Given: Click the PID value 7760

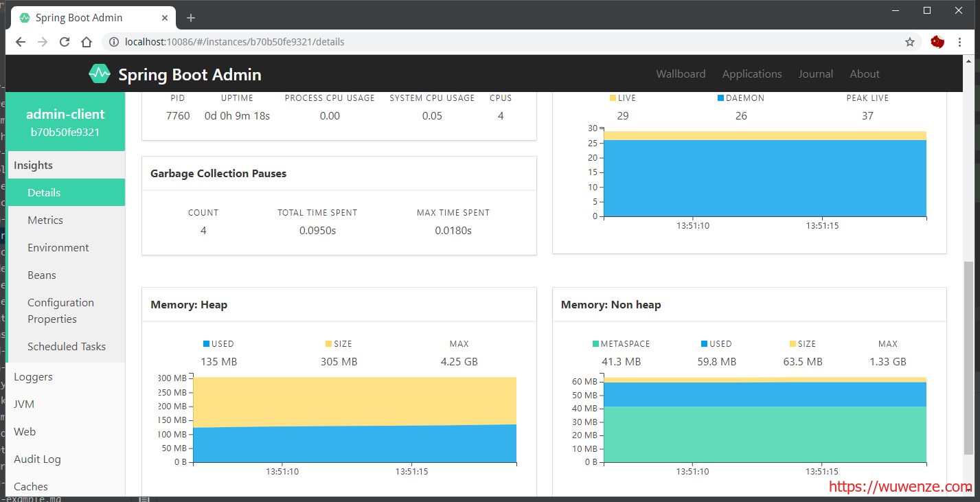Looking at the screenshot, I should pos(178,115).
